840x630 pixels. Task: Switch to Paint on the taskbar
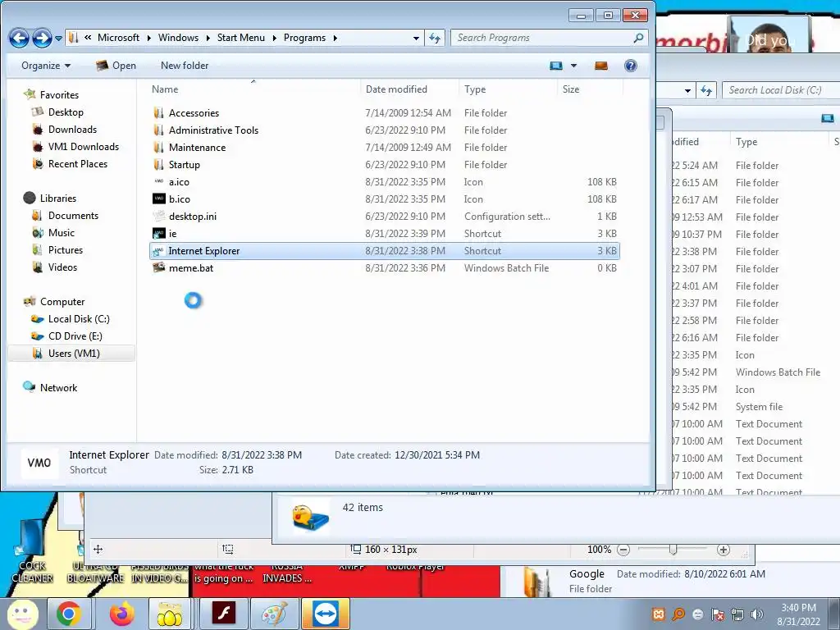pos(274,614)
